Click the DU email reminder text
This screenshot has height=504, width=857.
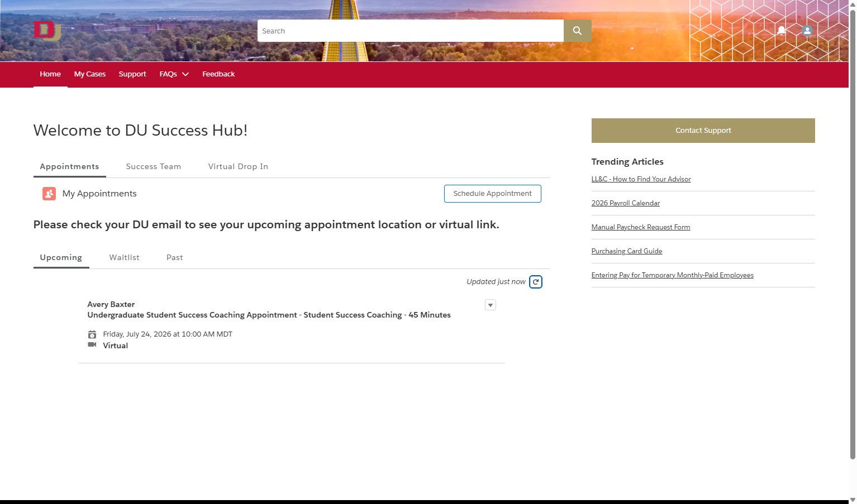coord(266,224)
